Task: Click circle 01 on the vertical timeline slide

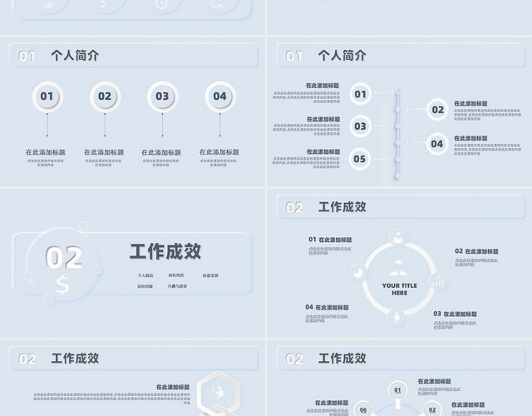Action: (x=360, y=94)
